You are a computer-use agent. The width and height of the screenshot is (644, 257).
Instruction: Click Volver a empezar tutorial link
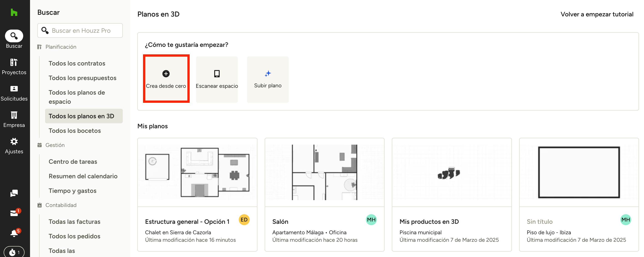[597, 14]
